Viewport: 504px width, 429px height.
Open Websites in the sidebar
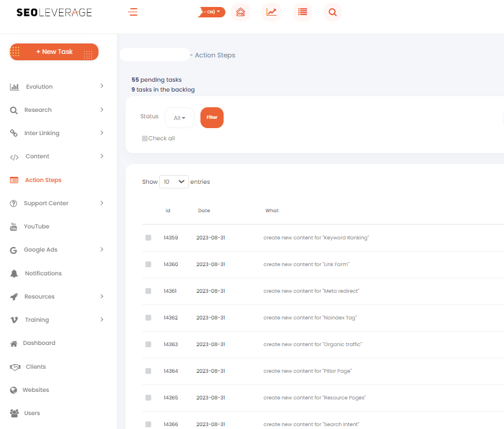click(x=36, y=390)
